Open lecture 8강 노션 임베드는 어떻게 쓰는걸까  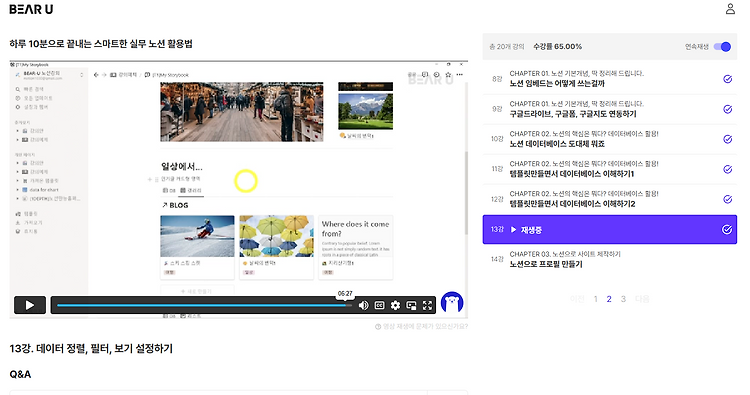click(609, 79)
